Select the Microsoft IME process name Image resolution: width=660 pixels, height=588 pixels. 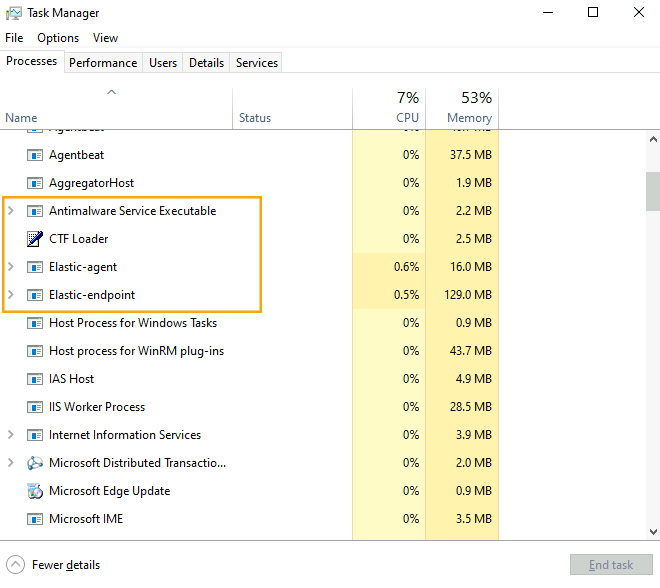pyautogui.click(x=86, y=519)
